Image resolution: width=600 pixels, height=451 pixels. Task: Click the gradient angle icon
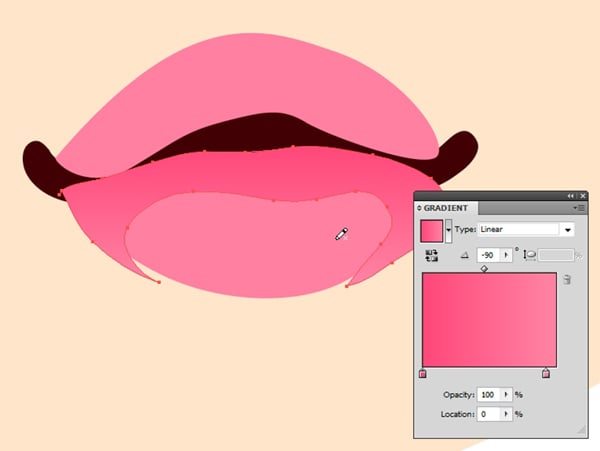pos(464,256)
